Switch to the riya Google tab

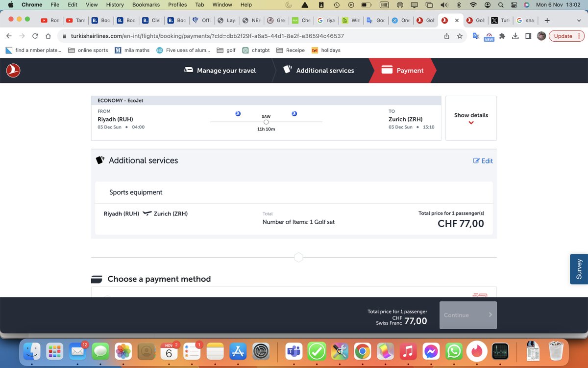point(326,21)
